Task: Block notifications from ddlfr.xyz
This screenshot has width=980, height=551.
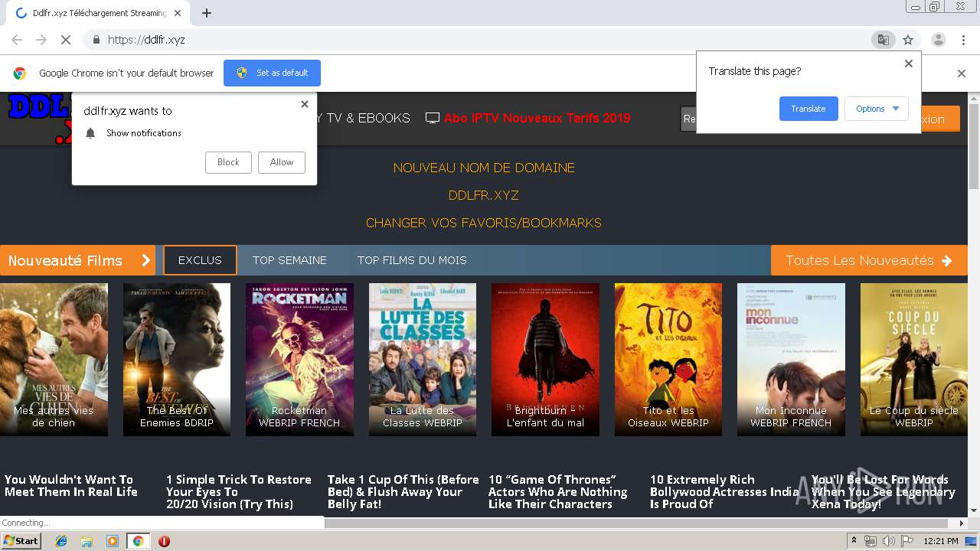Action: pyautogui.click(x=228, y=162)
